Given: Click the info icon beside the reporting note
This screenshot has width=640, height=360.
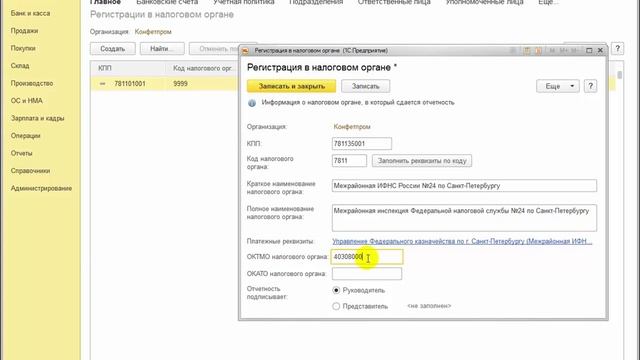Looking at the screenshot, I should pyautogui.click(x=252, y=103).
